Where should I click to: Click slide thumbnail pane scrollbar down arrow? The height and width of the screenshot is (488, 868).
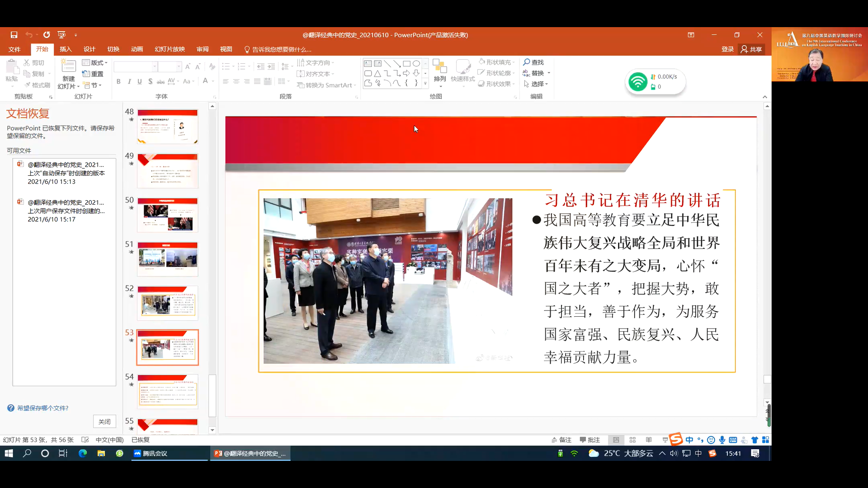click(x=212, y=430)
